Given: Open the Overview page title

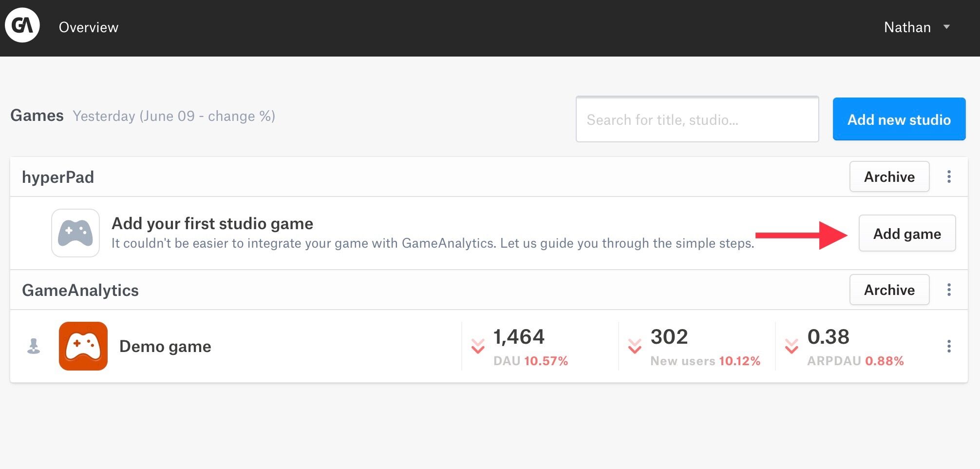Looking at the screenshot, I should (x=89, y=27).
